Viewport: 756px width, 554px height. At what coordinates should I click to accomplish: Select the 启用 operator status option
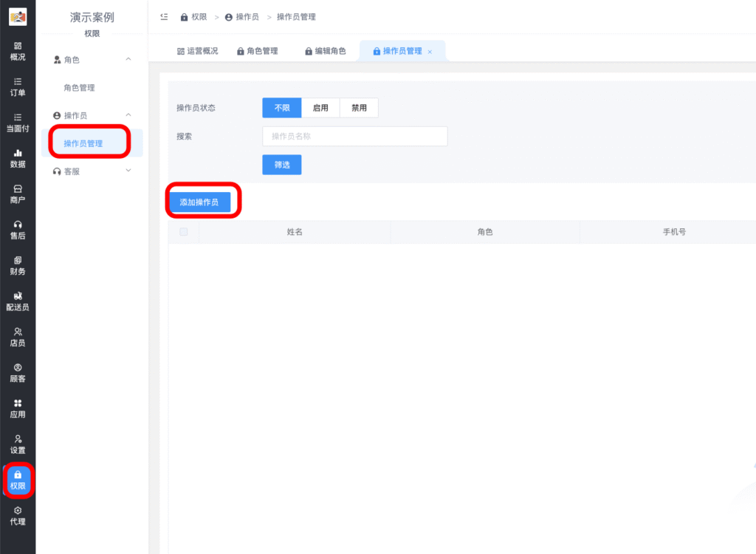pyautogui.click(x=320, y=107)
